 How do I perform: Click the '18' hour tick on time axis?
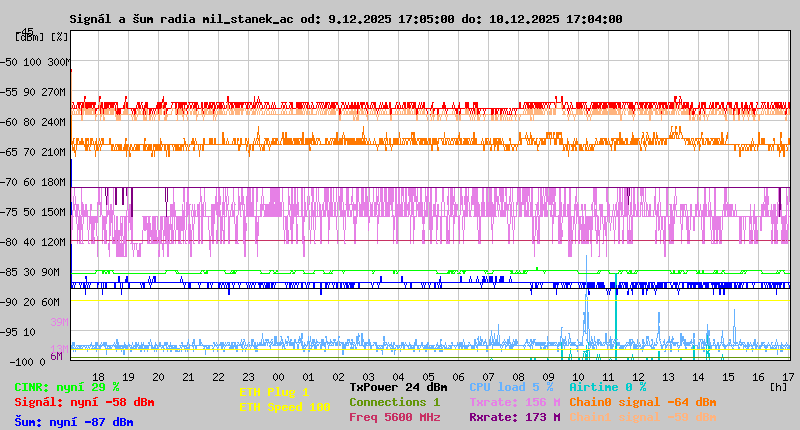click(98, 377)
